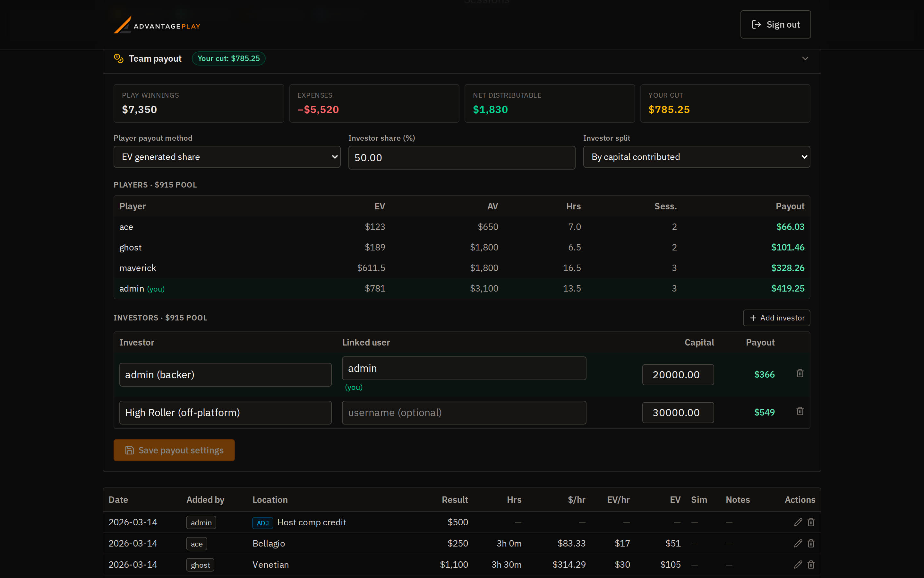Click the $549 investor payout

pos(765,413)
